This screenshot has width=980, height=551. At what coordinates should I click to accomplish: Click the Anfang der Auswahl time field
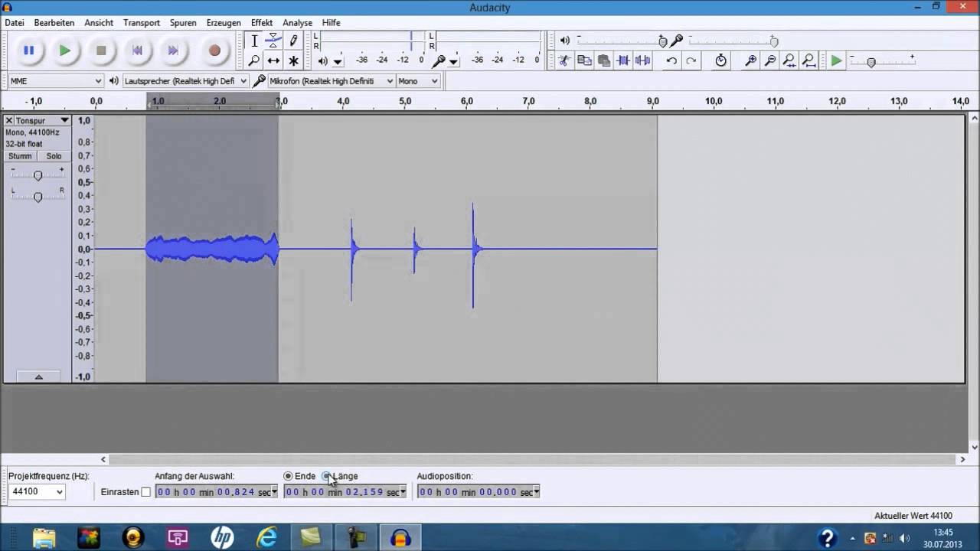pos(217,492)
